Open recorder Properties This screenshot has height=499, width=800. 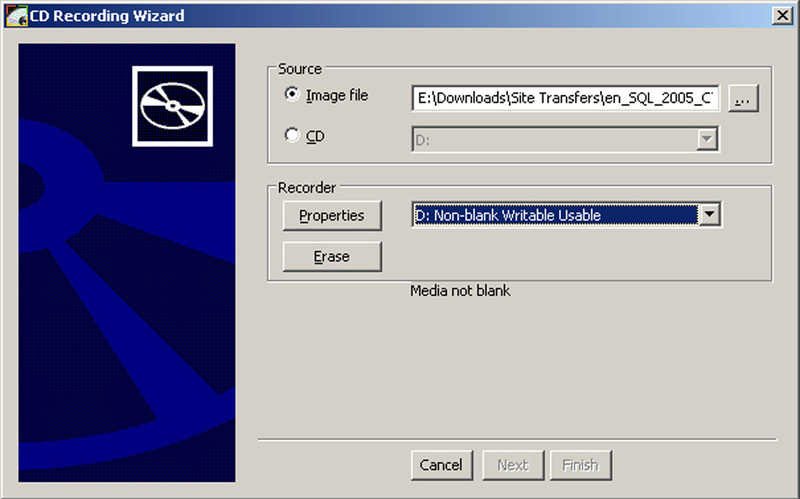[x=332, y=215]
